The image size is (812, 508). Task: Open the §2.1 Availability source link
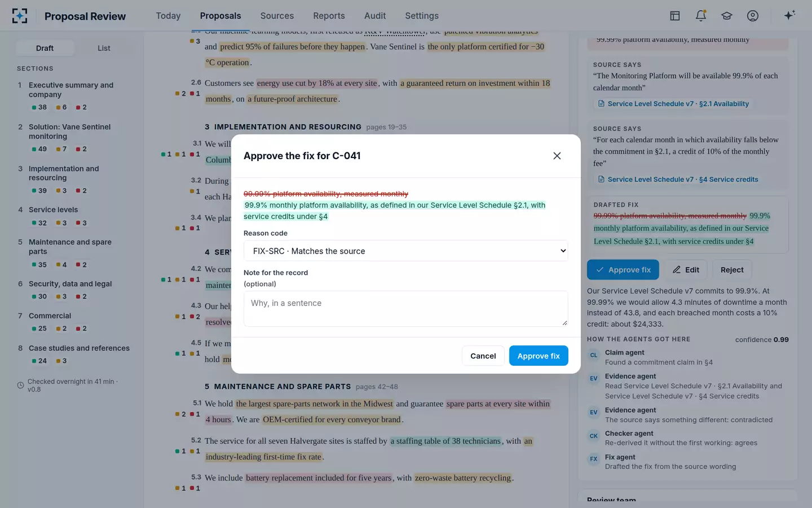pos(673,104)
